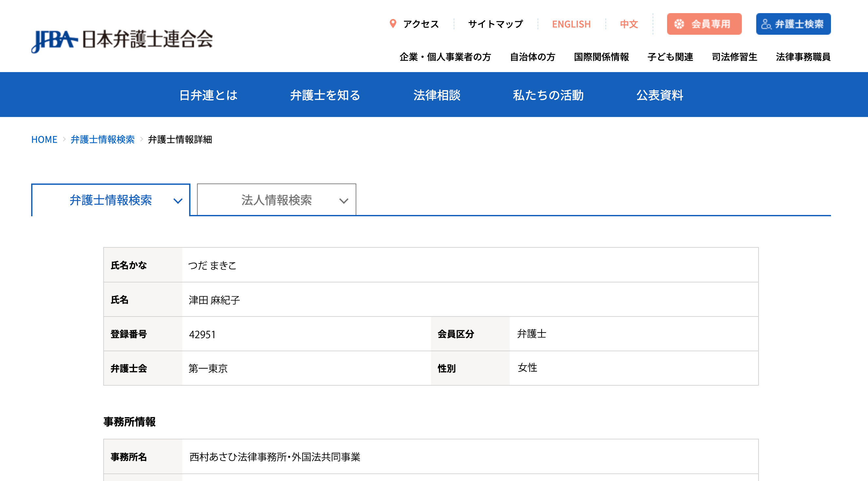Open the 公表資料 navigation menu

660,95
